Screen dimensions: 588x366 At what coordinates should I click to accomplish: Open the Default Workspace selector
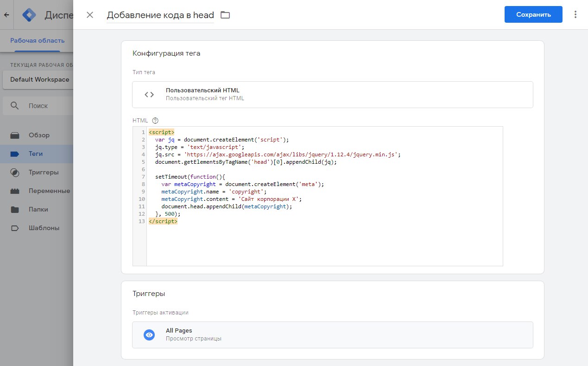coord(39,79)
